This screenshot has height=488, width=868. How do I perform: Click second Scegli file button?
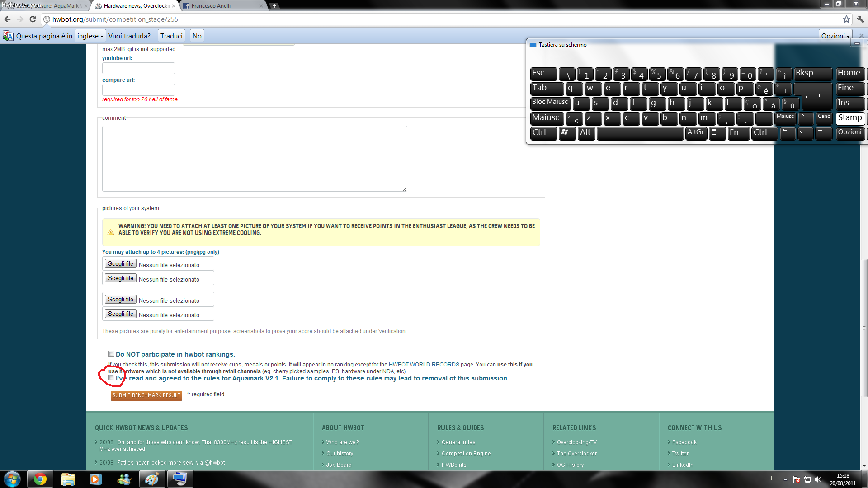point(120,278)
